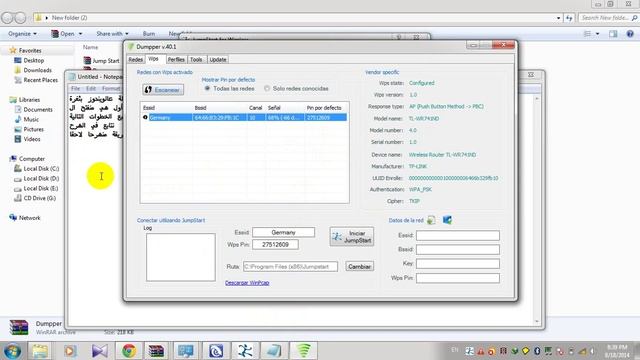The width and height of the screenshot is (640, 360).
Task: Click the Datos de la red Wps Pin field
Action: pyautogui.click(x=458, y=278)
